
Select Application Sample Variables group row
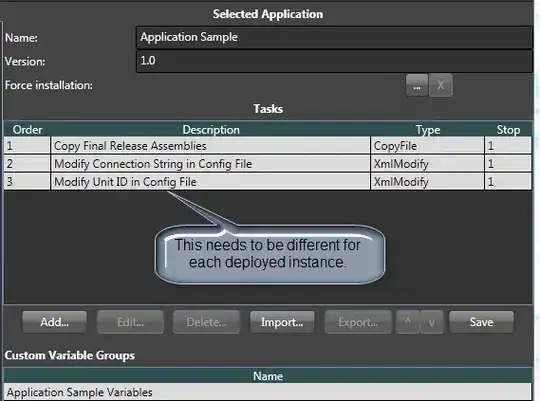click(x=268, y=392)
